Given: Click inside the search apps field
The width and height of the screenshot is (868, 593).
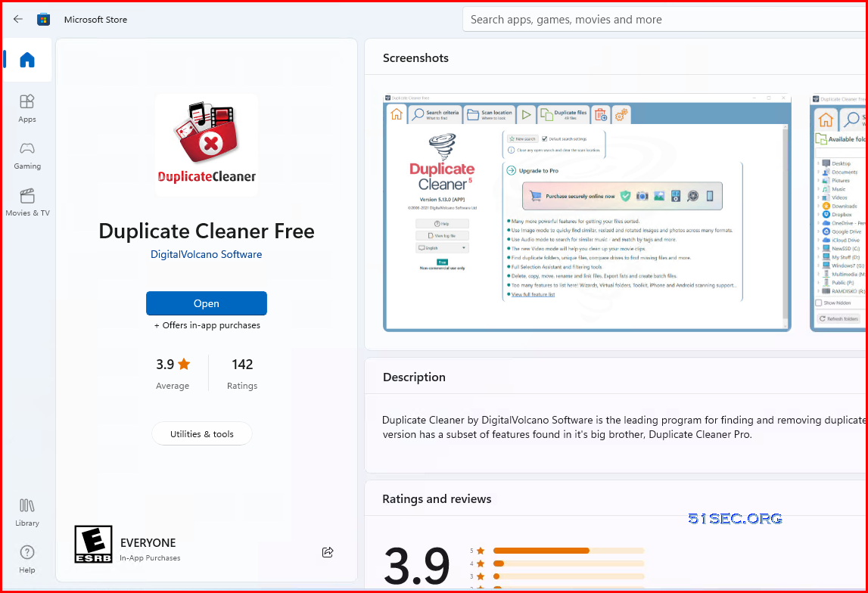Looking at the screenshot, I should pyautogui.click(x=664, y=20).
